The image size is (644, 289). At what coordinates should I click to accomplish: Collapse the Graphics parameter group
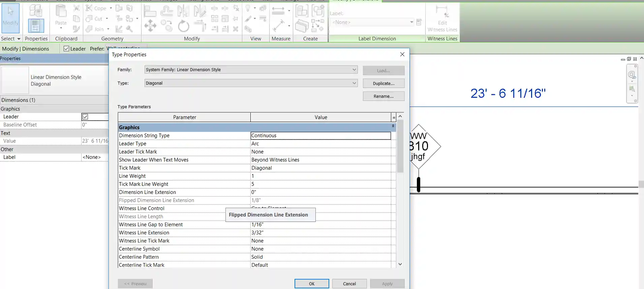point(393,126)
